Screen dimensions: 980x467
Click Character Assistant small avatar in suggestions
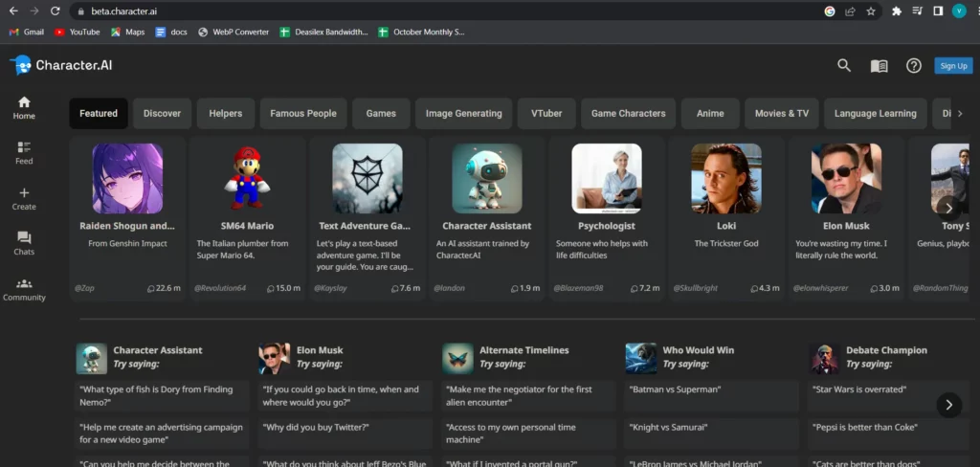click(91, 358)
